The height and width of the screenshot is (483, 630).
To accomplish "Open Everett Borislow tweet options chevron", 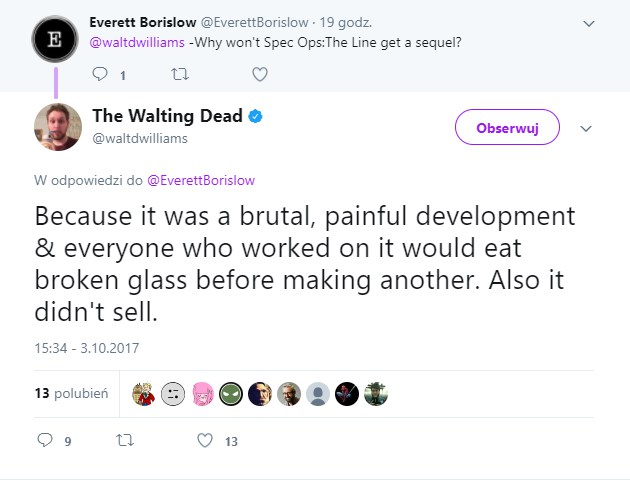I will (x=588, y=23).
